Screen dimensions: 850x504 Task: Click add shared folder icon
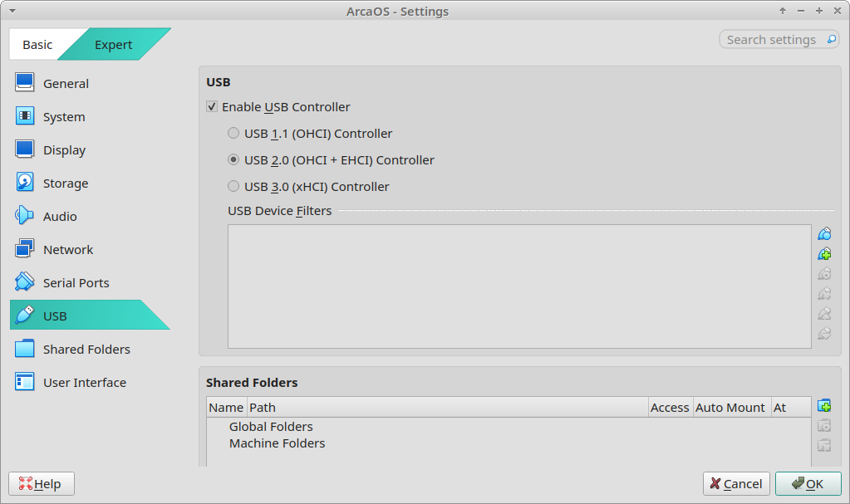(x=824, y=406)
